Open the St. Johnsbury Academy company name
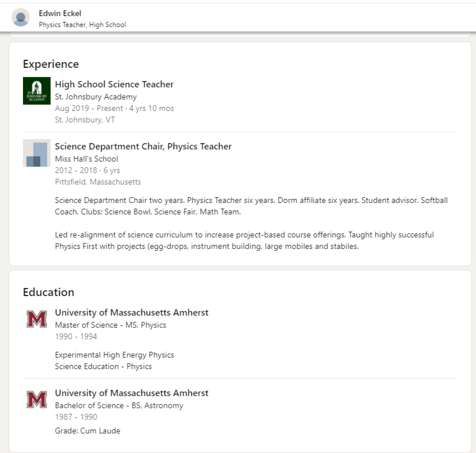This screenshot has width=476, height=453. (x=96, y=97)
